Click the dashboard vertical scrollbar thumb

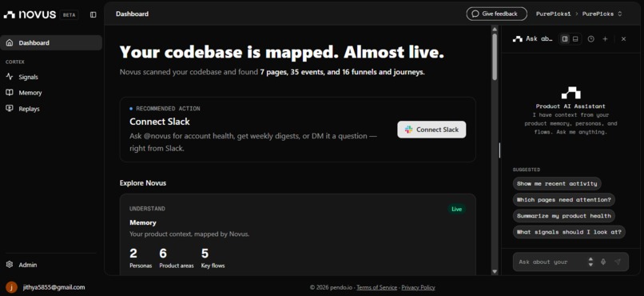pyautogui.click(x=495, y=57)
